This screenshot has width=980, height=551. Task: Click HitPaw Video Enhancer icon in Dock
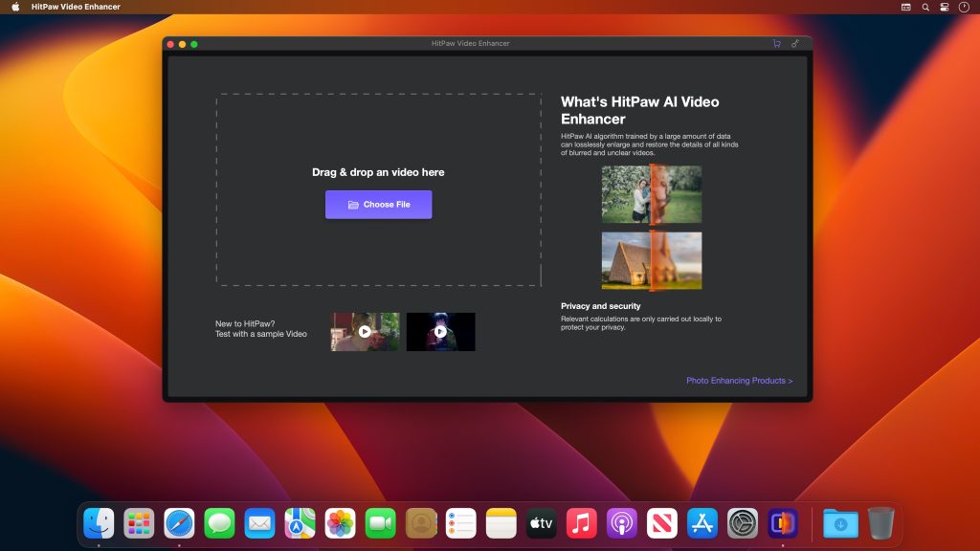(x=782, y=523)
